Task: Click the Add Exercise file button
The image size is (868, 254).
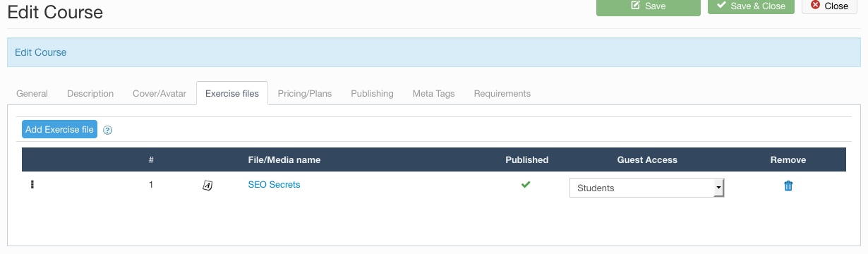Action: point(59,129)
